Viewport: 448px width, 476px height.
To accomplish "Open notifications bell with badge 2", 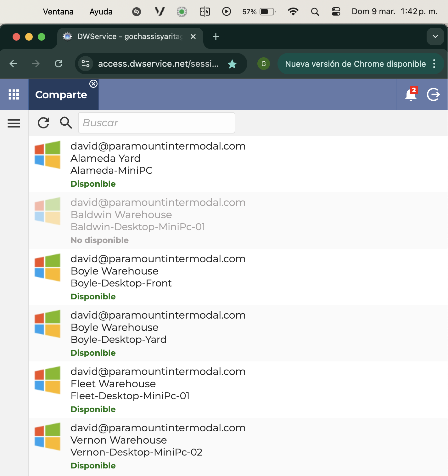I will point(411,94).
